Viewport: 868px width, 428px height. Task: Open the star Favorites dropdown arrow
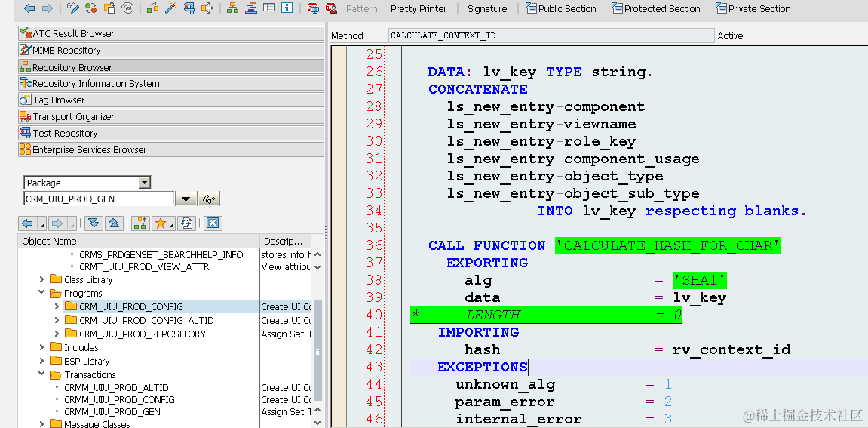172,224
